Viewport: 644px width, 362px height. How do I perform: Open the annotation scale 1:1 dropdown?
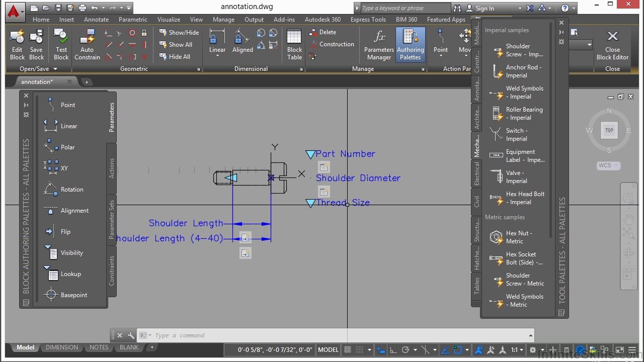tap(518, 350)
